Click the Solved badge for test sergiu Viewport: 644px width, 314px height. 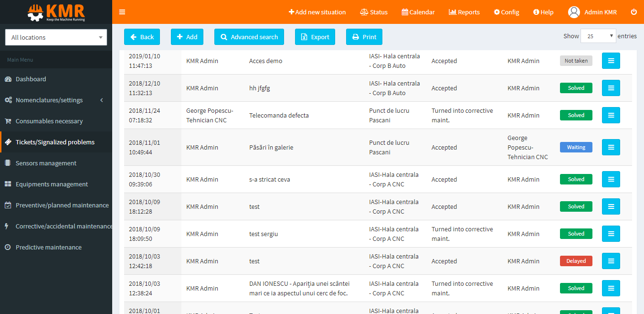576,234
